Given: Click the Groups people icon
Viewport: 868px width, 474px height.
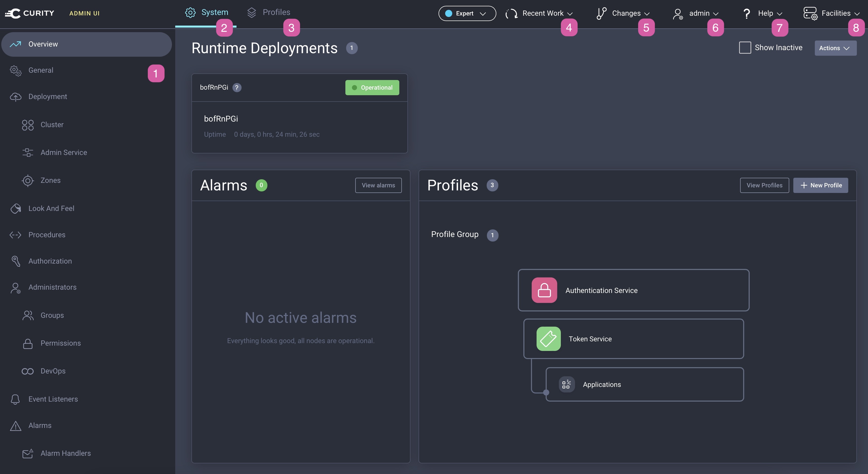Looking at the screenshot, I should 28,315.
